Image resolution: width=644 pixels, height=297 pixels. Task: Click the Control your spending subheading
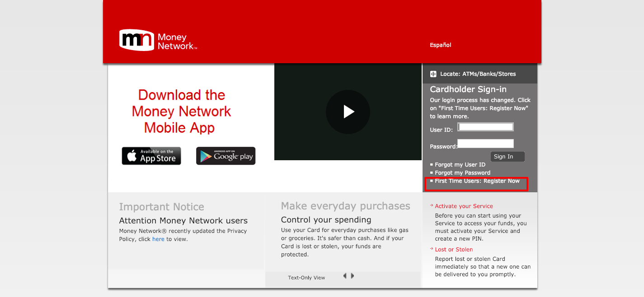tap(326, 220)
